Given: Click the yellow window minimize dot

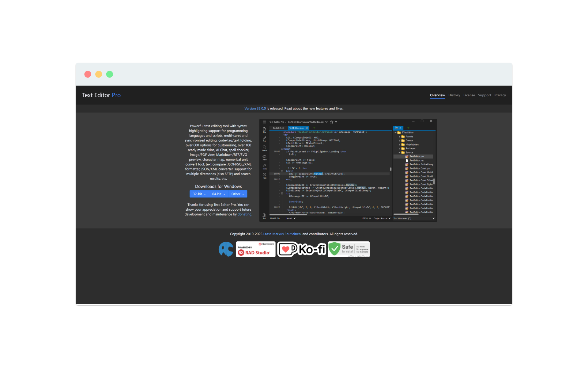Looking at the screenshot, I should 99,74.
